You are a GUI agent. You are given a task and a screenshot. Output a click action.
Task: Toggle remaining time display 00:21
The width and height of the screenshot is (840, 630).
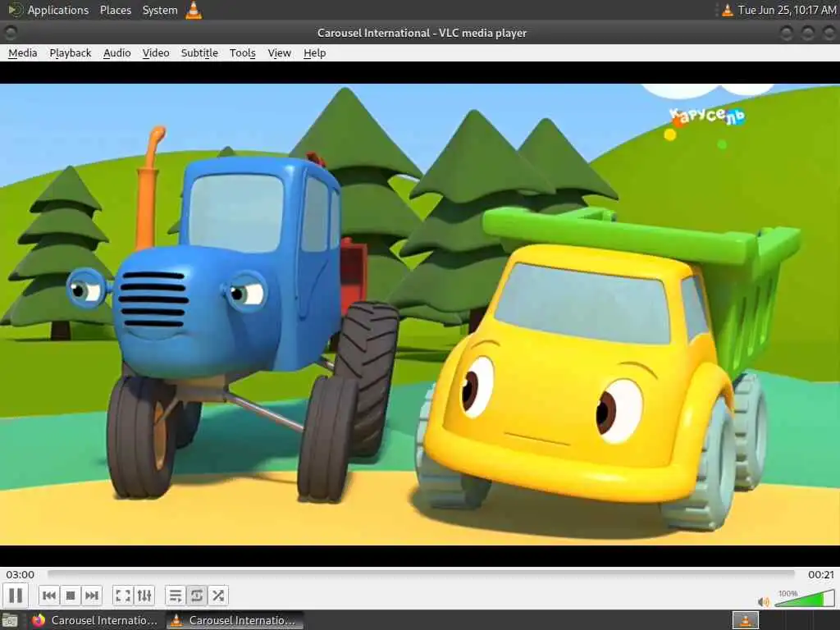coord(820,574)
